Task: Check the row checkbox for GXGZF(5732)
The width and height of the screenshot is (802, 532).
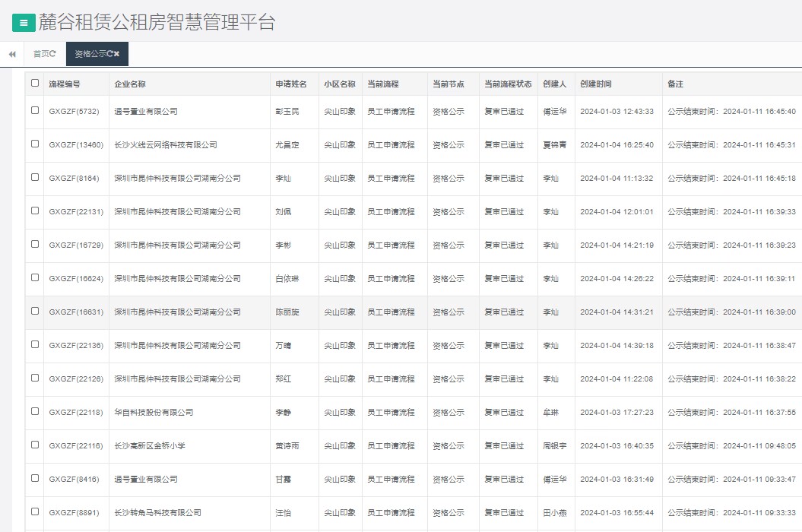Action: 35,110
